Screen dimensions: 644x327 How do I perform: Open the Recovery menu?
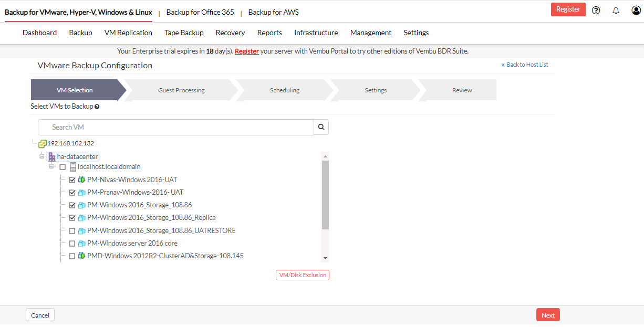(230, 33)
